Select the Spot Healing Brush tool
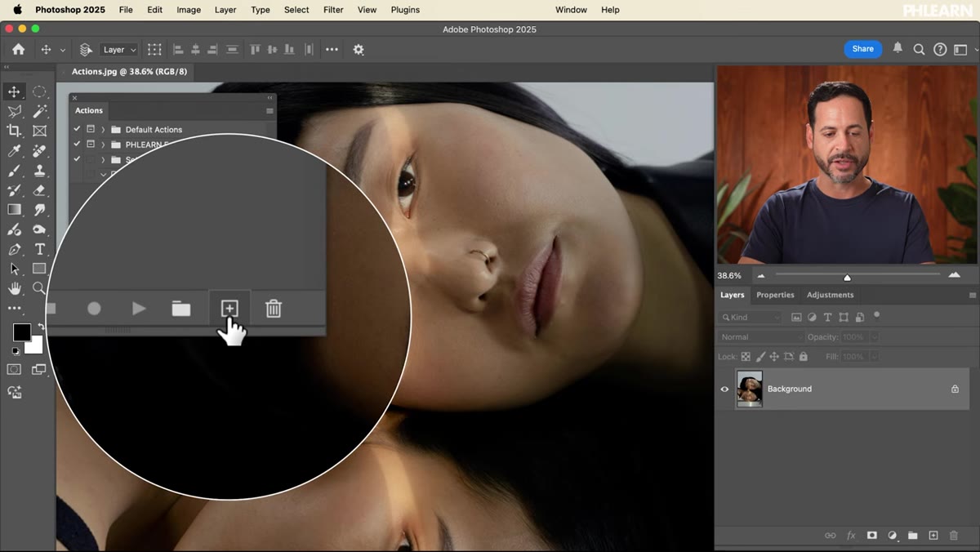980x552 pixels. point(39,151)
